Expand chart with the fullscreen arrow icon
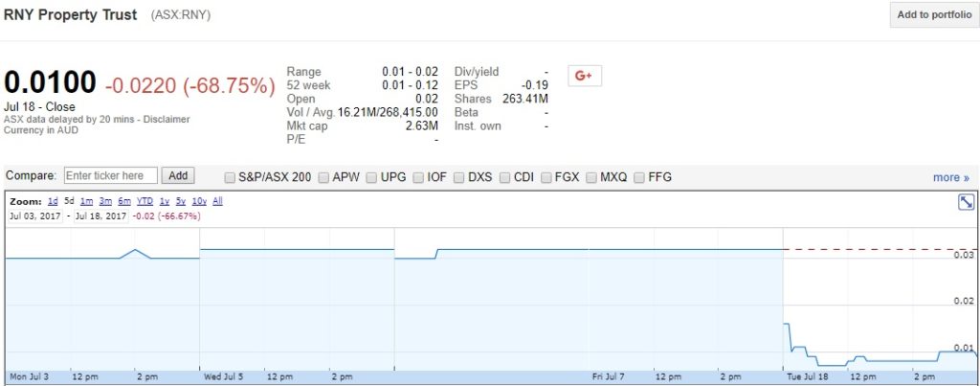This screenshot has height=386, width=980. pos(967,202)
